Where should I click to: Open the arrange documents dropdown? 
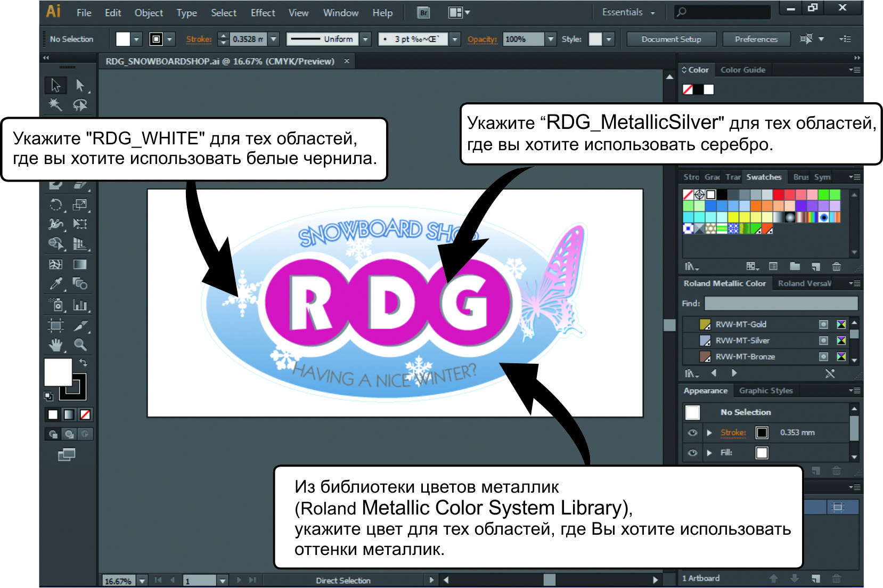[460, 13]
